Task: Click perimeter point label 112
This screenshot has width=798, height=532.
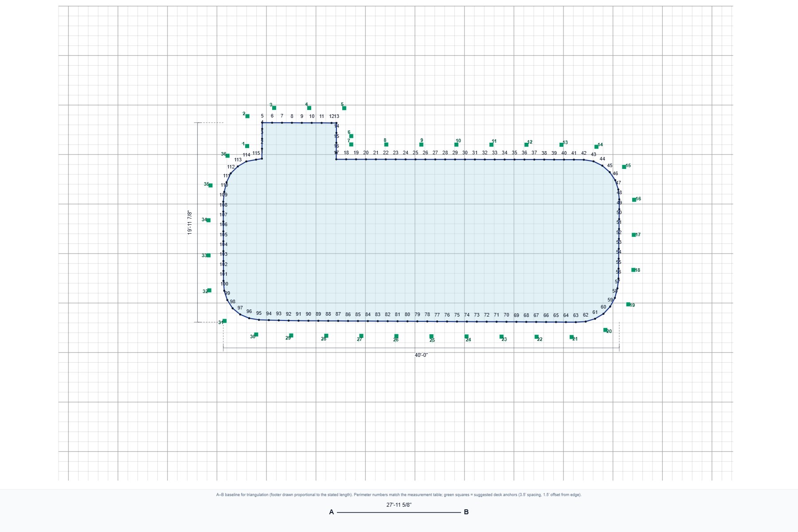Action: click(x=231, y=167)
